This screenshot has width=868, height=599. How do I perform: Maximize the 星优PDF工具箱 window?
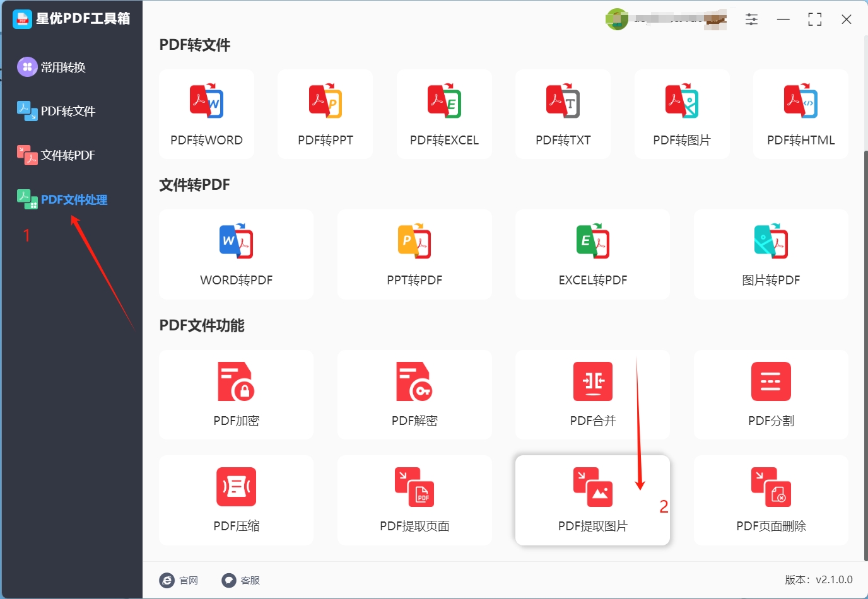[x=814, y=20]
